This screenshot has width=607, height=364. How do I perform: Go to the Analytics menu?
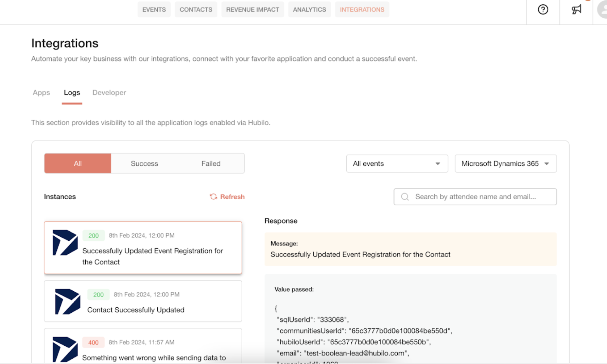309,10
